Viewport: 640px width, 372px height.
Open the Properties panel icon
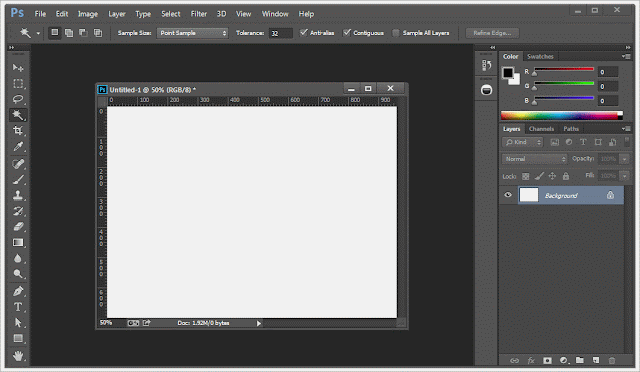[x=486, y=90]
